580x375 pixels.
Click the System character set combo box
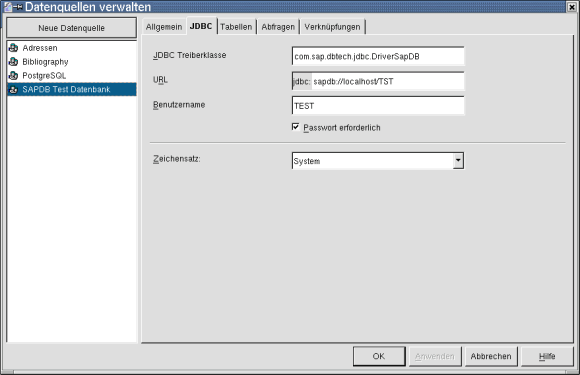[378, 161]
